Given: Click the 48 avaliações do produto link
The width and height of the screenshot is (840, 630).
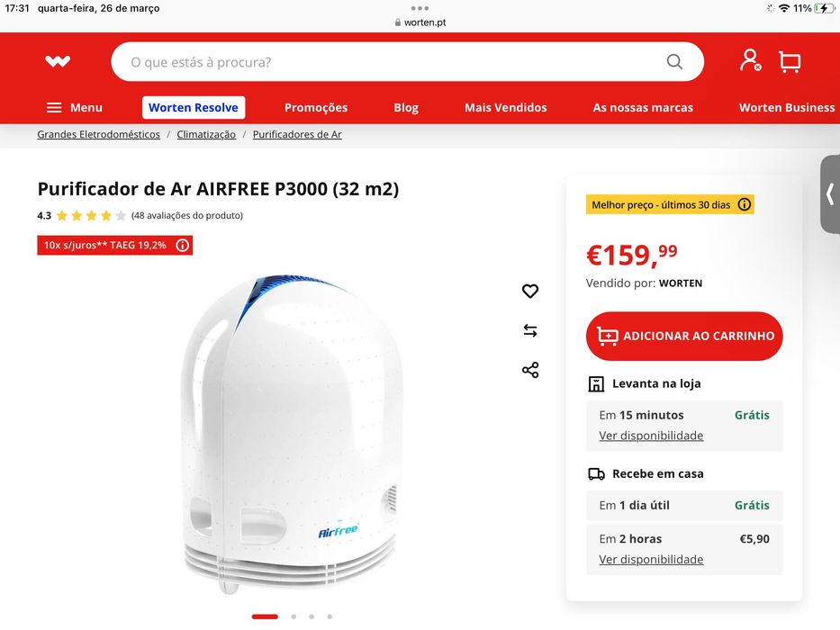Looking at the screenshot, I should point(187,215).
